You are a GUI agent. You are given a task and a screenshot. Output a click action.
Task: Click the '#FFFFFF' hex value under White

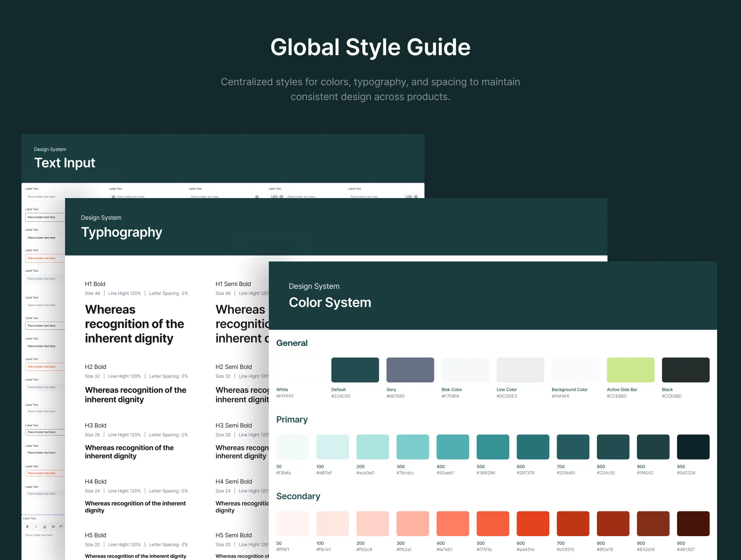[x=285, y=396]
